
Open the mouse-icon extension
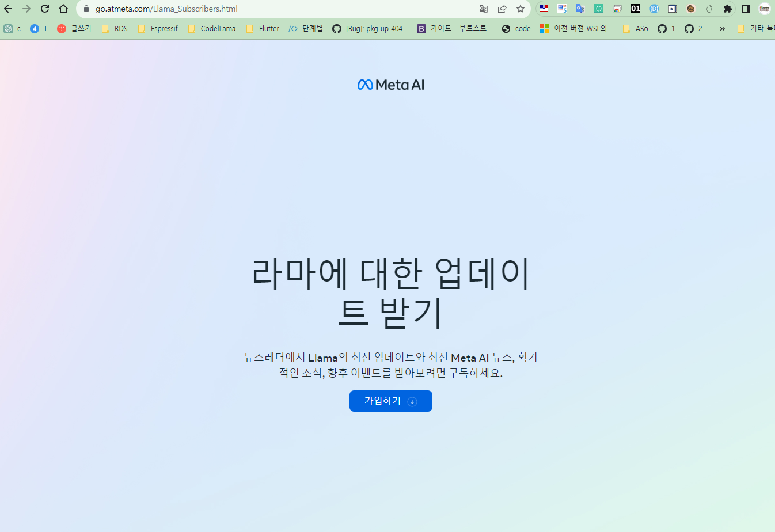(709, 9)
